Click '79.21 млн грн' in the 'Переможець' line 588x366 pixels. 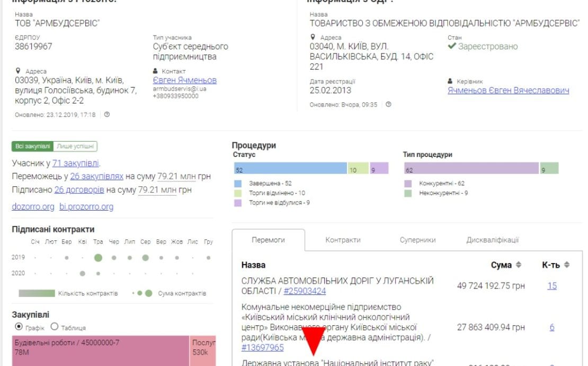click(x=184, y=176)
